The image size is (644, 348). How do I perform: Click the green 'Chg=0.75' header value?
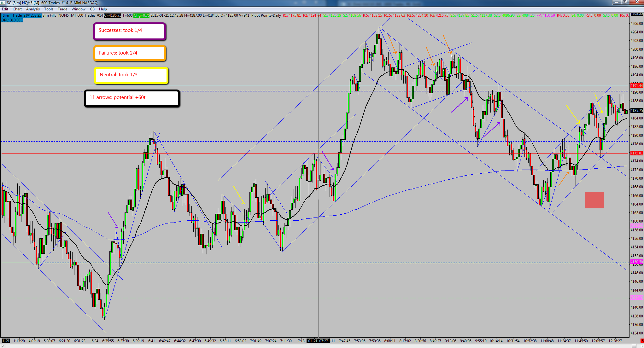click(x=142, y=15)
